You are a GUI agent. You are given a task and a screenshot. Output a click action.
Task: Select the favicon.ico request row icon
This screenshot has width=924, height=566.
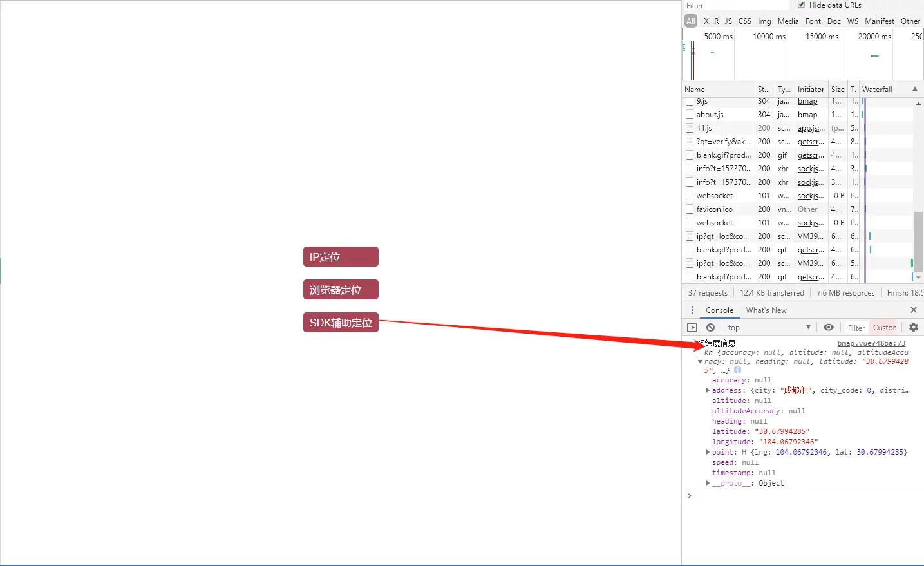click(x=690, y=209)
